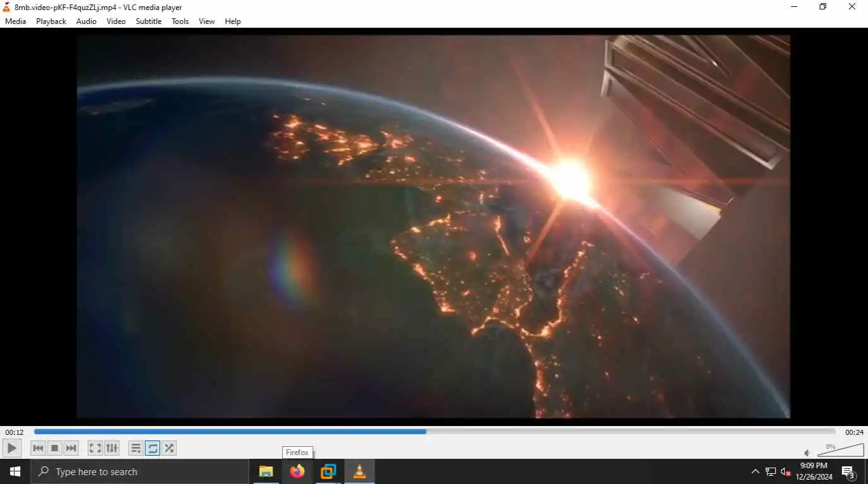The width and height of the screenshot is (868, 484).
Task: Click the taskbar search box
Action: coord(139,471)
